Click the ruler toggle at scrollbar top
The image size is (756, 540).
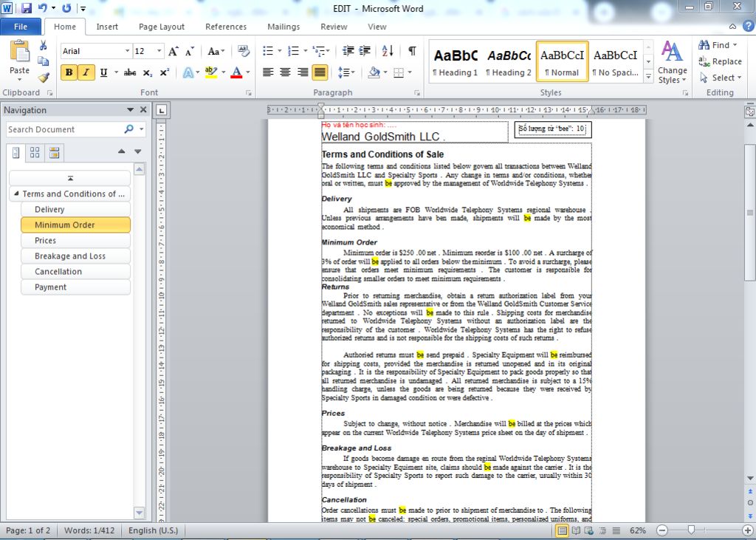tap(750, 112)
